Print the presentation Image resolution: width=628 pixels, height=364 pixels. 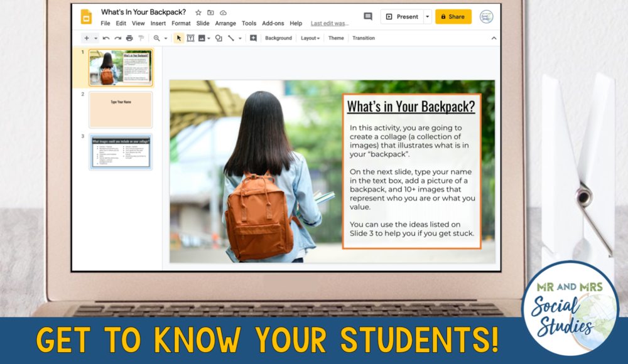click(x=129, y=38)
